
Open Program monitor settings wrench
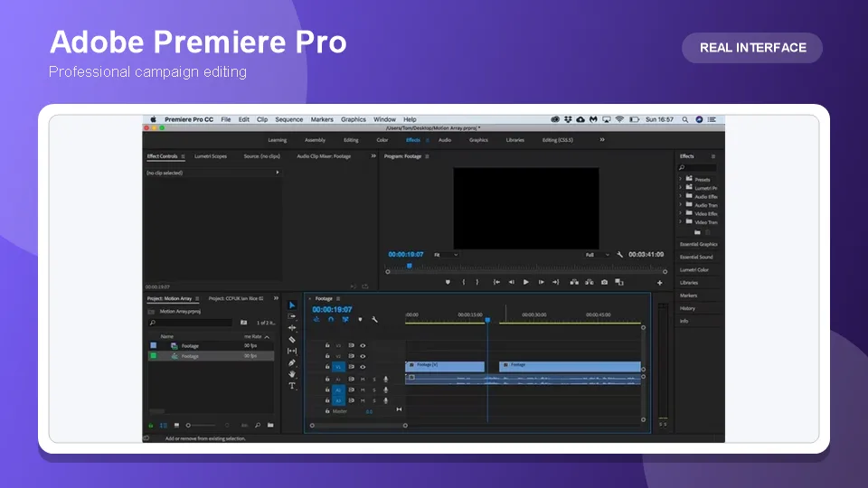click(620, 255)
